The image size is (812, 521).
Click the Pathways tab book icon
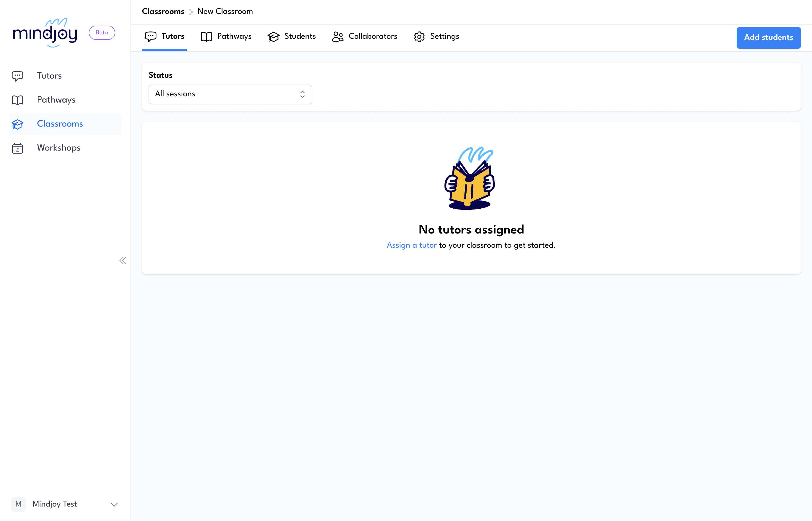click(x=206, y=37)
